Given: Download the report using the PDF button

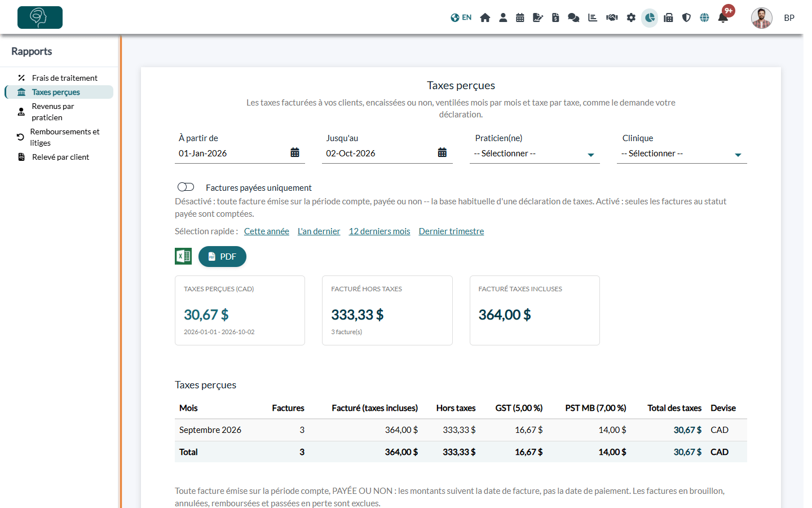Looking at the screenshot, I should 222,256.
